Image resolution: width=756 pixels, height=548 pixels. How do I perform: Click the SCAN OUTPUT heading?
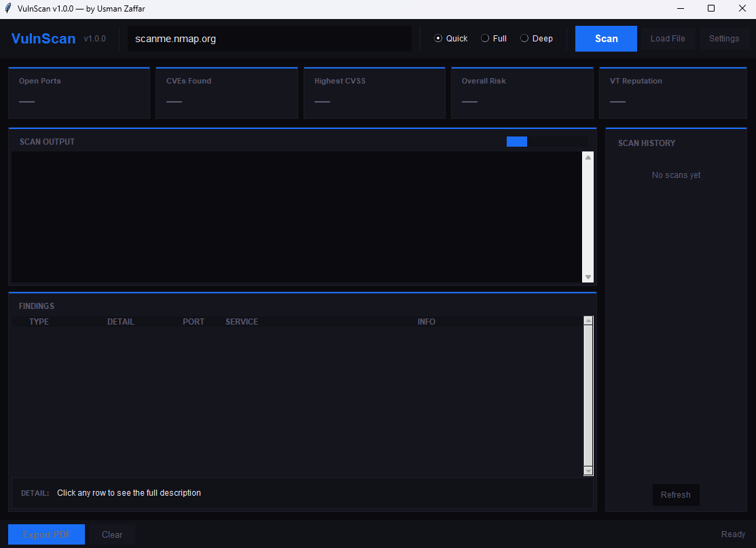click(x=48, y=142)
